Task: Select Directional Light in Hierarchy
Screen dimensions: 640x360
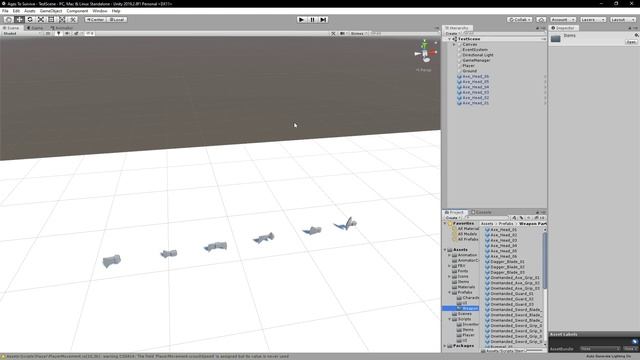Action: coord(478,55)
